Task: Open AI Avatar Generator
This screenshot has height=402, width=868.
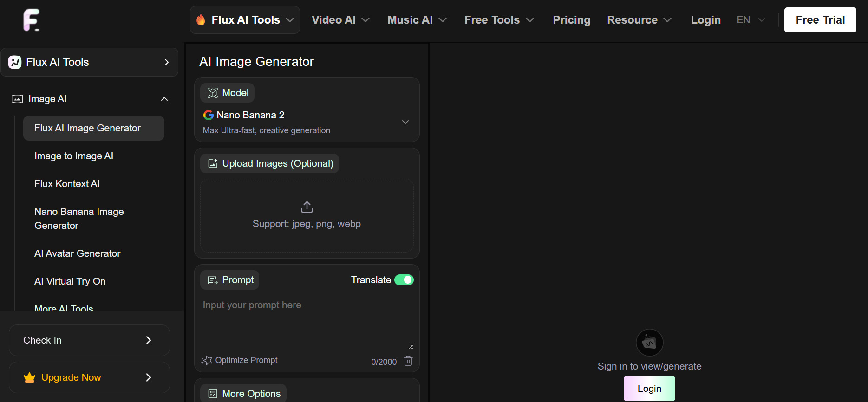Action: click(78, 253)
